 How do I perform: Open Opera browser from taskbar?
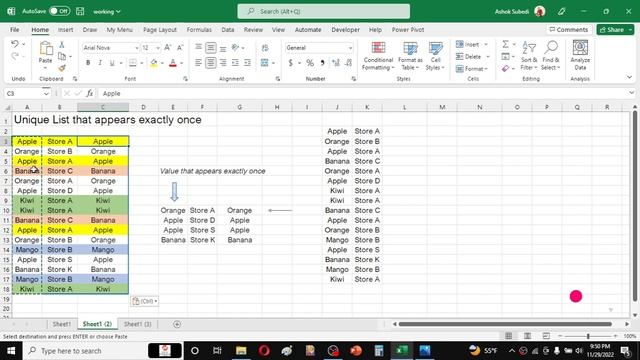(264, 351)
